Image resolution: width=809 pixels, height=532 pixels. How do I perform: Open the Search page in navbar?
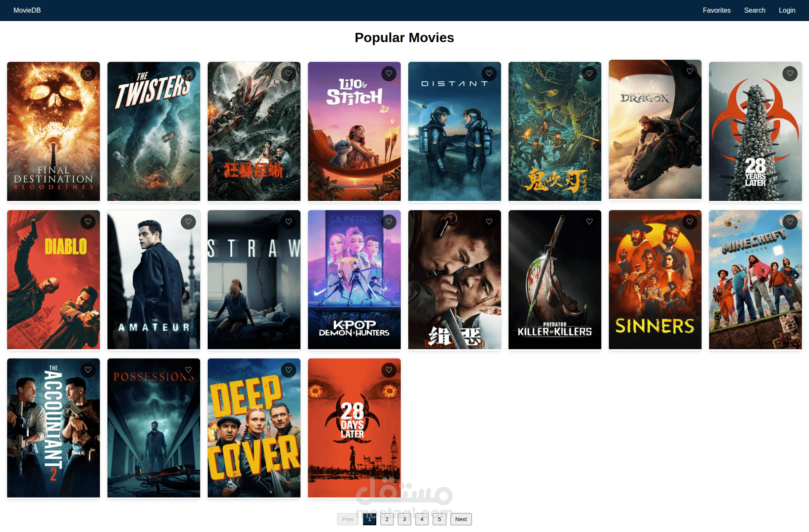(x=755, y=11)
